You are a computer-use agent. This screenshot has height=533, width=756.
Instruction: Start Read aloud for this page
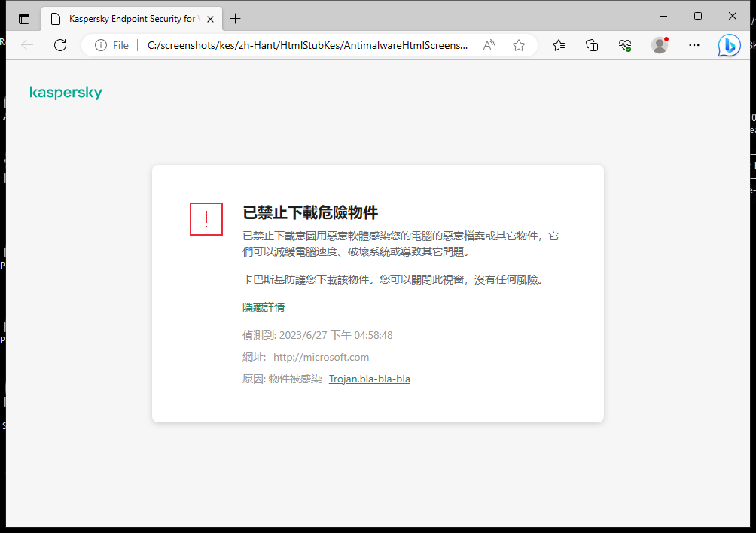tap(488, 45)
